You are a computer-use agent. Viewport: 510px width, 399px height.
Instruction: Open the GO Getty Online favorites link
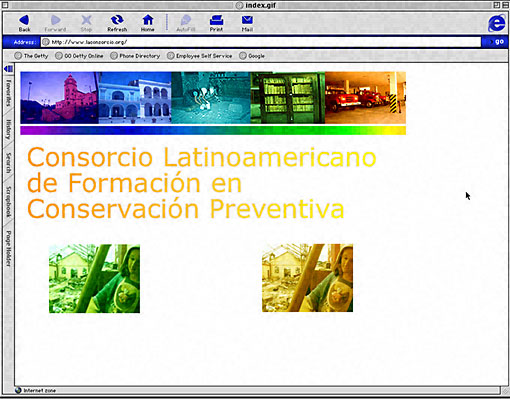(x=79, y=56)
